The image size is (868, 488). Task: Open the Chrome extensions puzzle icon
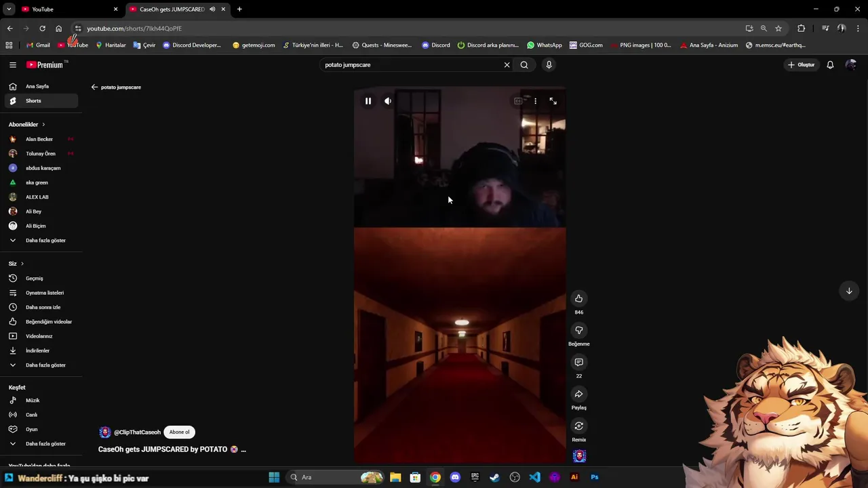coord(802,28)
